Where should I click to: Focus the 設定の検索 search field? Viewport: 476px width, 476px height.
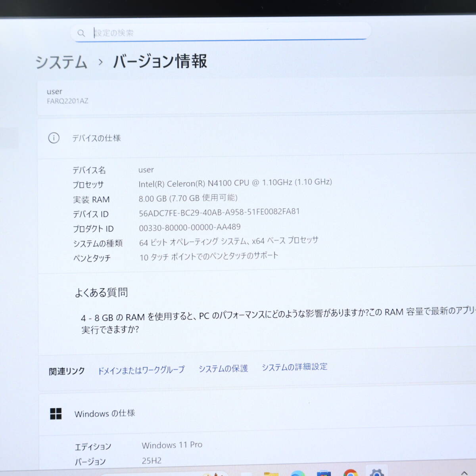pos(222,33)
